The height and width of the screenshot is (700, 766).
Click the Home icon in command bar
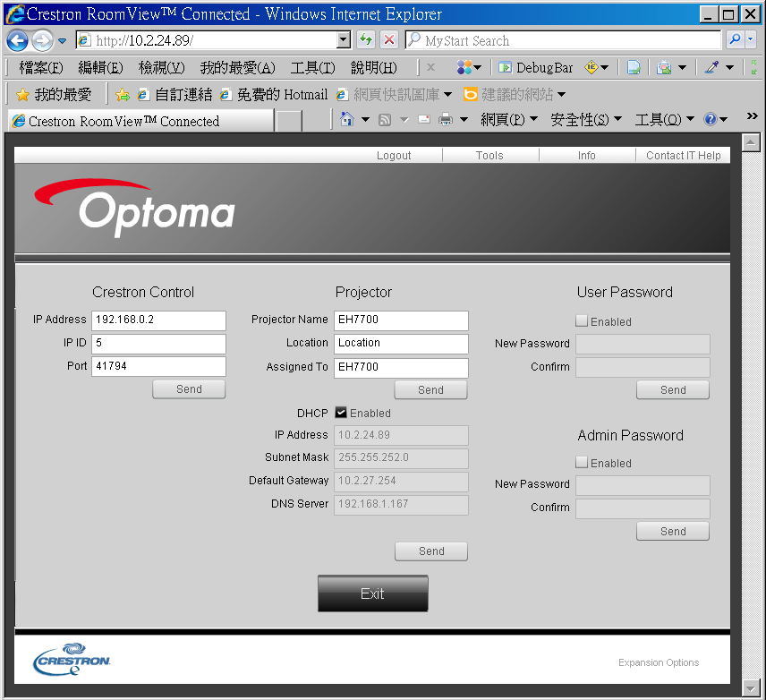pos(347,119)
